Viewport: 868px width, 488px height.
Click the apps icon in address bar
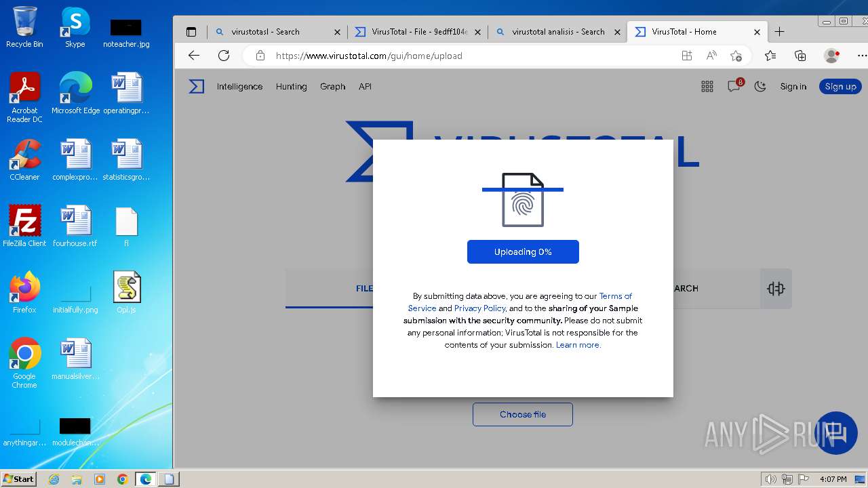(x=687, y=56)
